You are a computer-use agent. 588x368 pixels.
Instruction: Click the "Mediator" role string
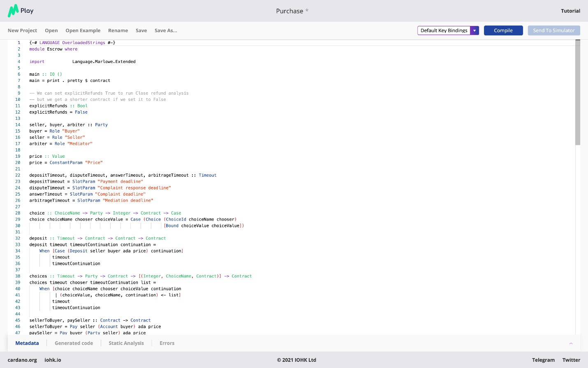coord(80,144)
